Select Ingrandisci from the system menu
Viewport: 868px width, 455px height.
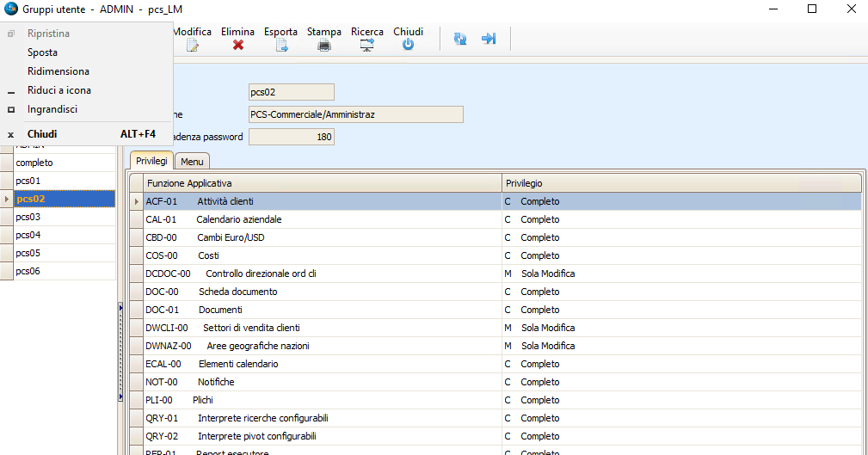pos(52,109)
